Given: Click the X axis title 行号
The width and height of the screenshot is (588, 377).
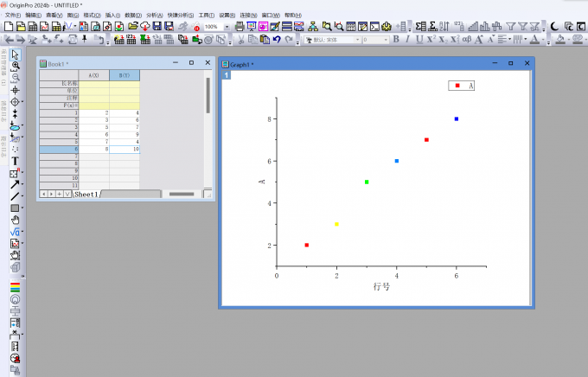Looking at the screenshot, I should pyautogui.click(x=381, y=287).
